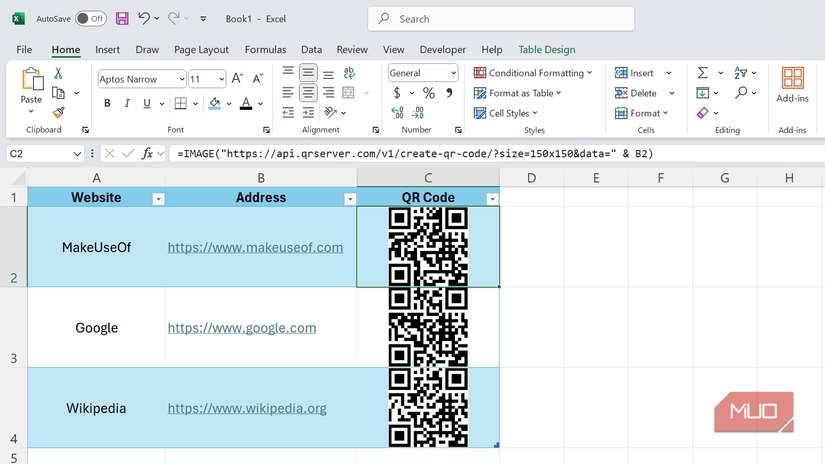Increase font size with large A icon
Viewport: 825px width, 464px height.
point(237,79)
